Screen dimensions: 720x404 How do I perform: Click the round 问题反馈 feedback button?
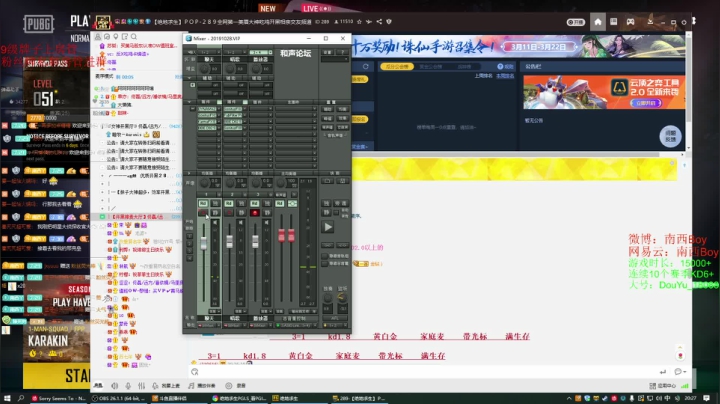click(x=670, y=136)
